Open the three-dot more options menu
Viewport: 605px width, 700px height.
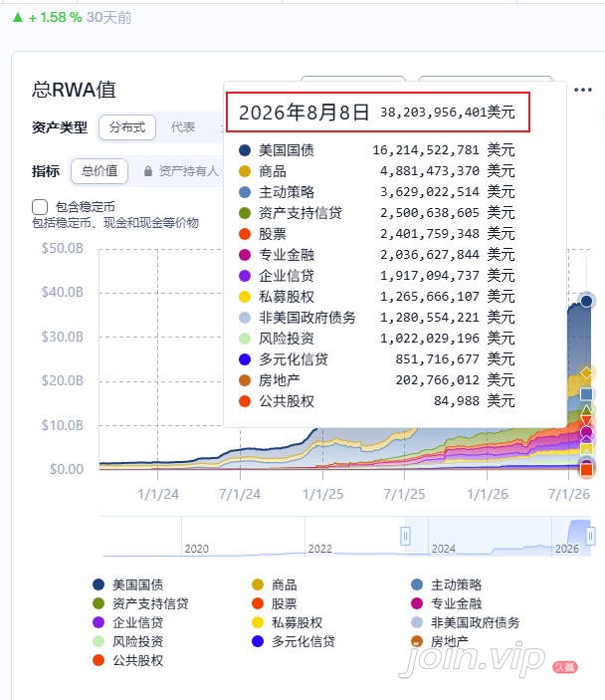click(x=583, y=90)
